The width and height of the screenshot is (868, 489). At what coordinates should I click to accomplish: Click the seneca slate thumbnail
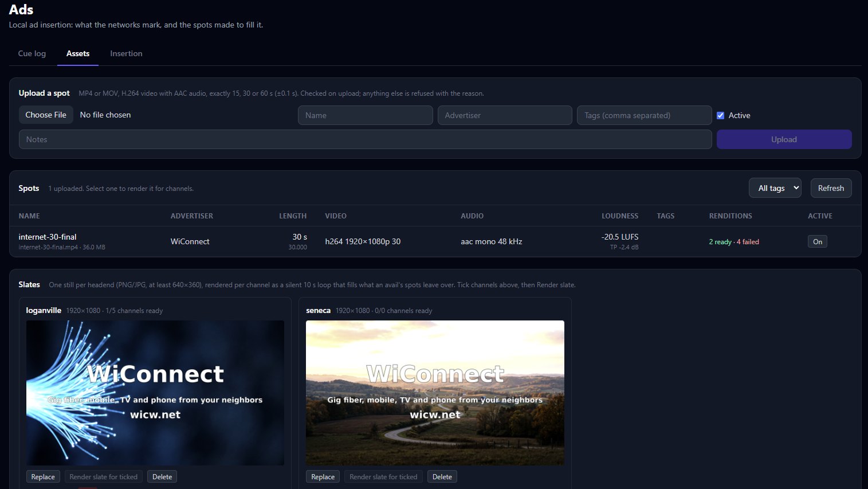coord(435,393)
